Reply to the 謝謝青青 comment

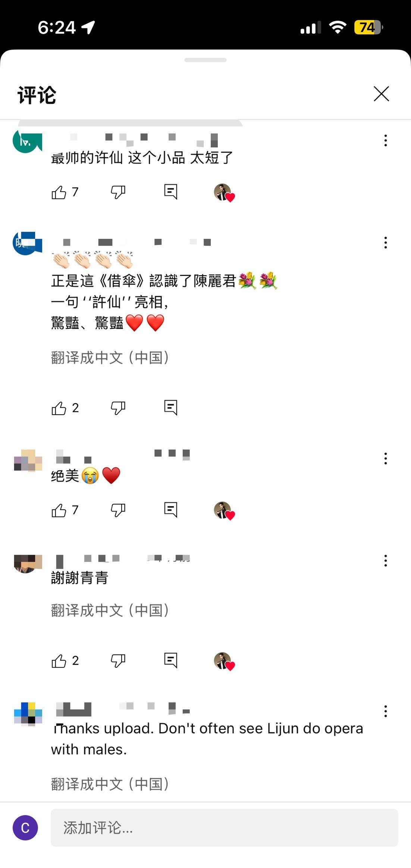[x=170, y=661]
